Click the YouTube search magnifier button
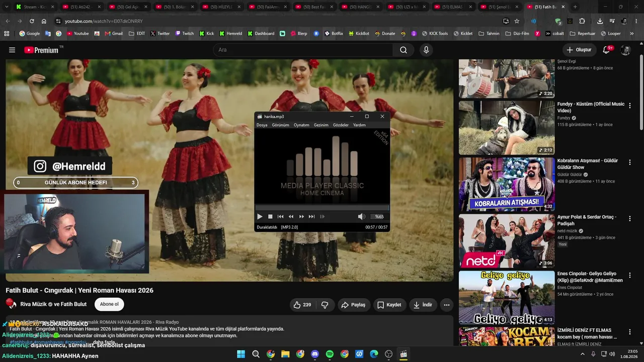Viewport: 644px width, 362px height. point(404,50)
